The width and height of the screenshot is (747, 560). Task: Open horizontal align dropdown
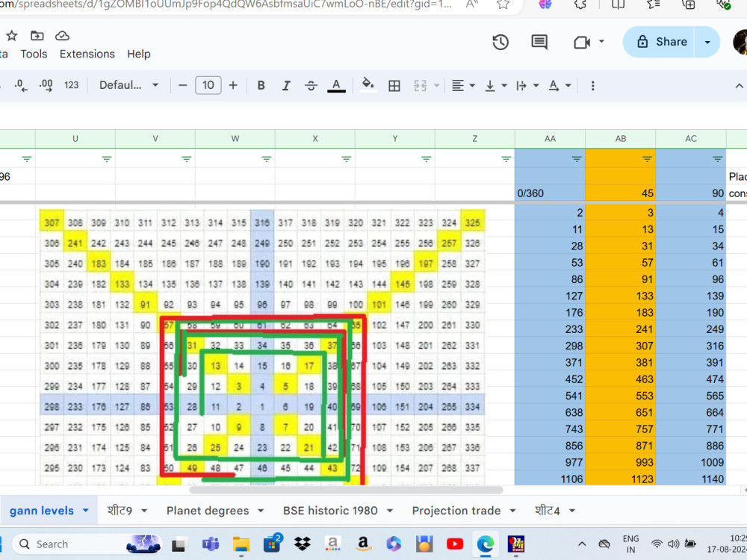coord(464,86)
